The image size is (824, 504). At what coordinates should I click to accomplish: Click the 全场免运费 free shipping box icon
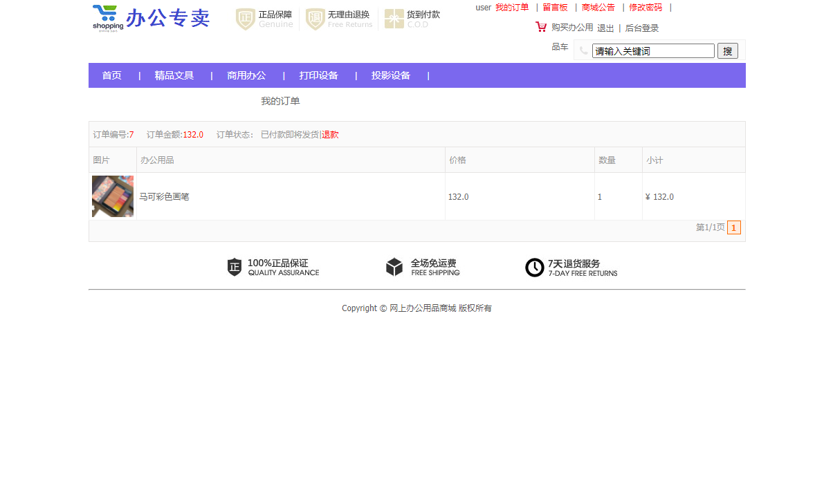click(x=395, y=267)
